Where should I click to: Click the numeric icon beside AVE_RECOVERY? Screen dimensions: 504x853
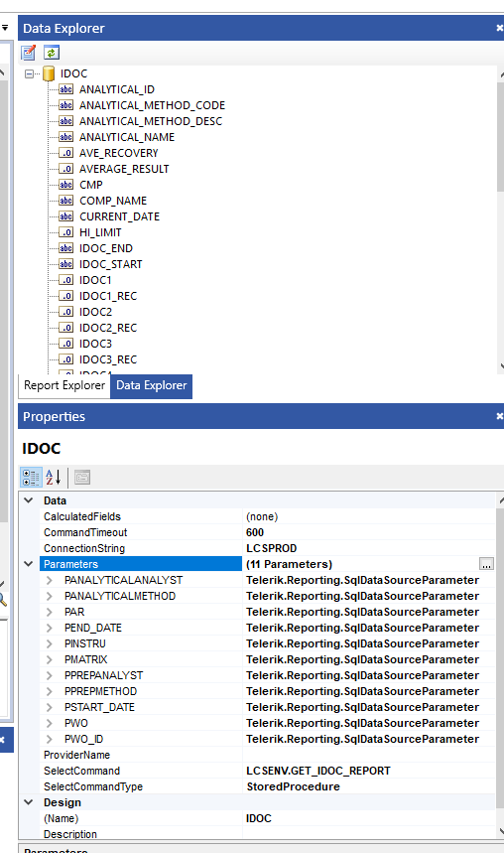pos(65,153)
